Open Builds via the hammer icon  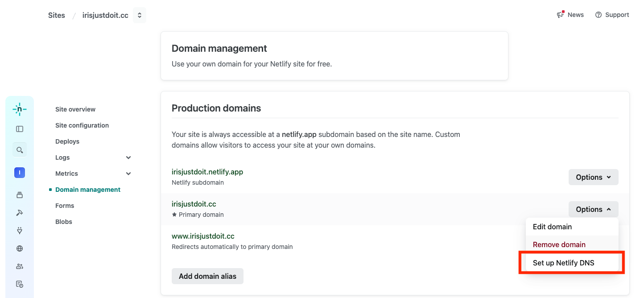(20, 213)
